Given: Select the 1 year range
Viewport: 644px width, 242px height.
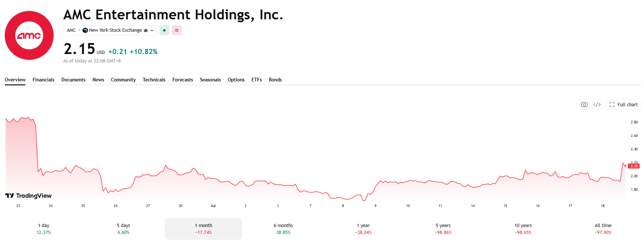Looking at the screenshot, I should (x=363, y=229).
